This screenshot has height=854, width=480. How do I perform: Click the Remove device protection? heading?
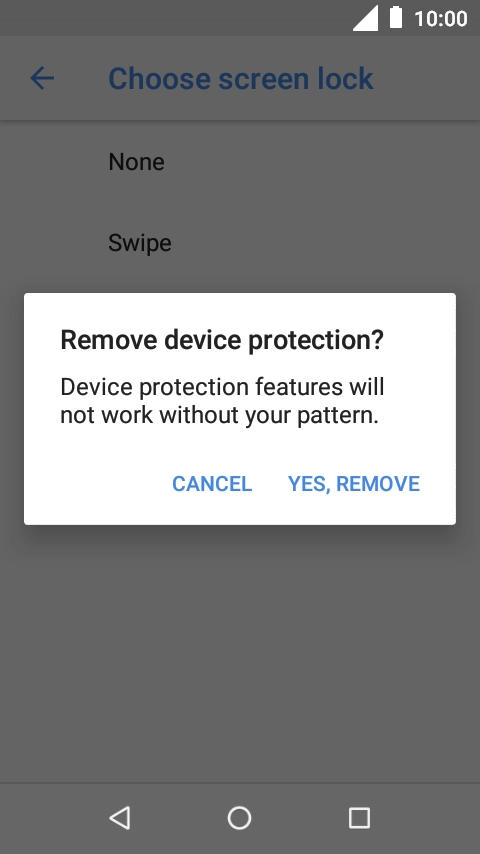pos(222,340)
